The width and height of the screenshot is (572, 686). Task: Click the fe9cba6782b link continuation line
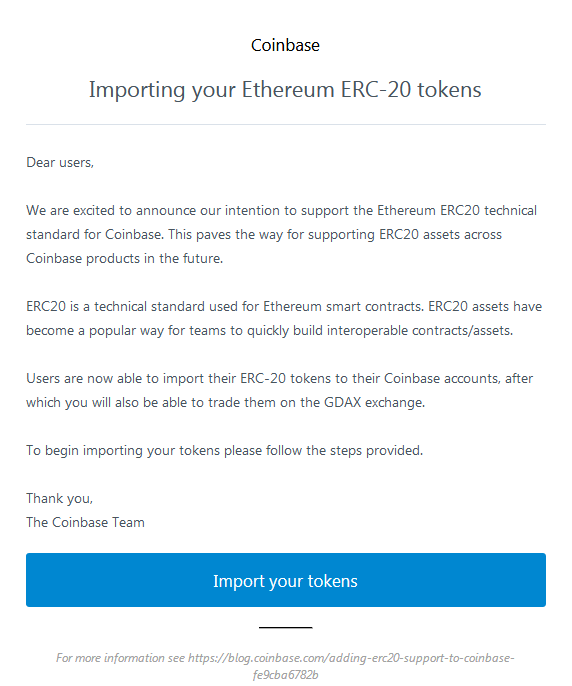[285, 675]
